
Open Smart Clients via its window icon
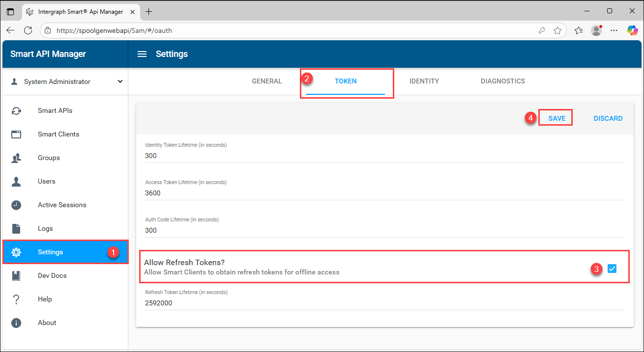click(16, 135)
